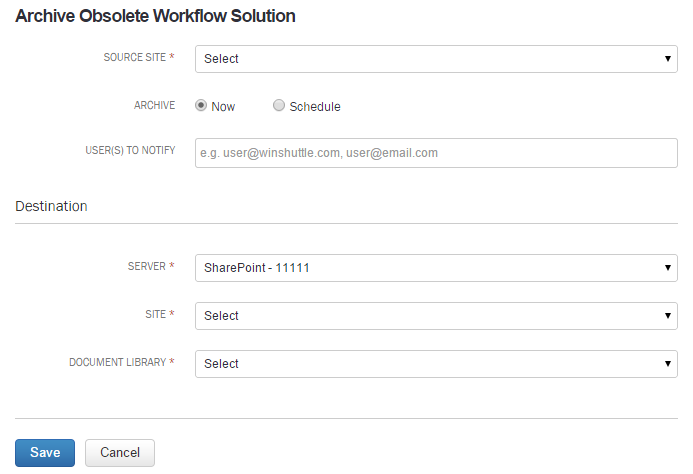Focus the Users to Notify email field
693x474 pixels.
pos(436,153)
